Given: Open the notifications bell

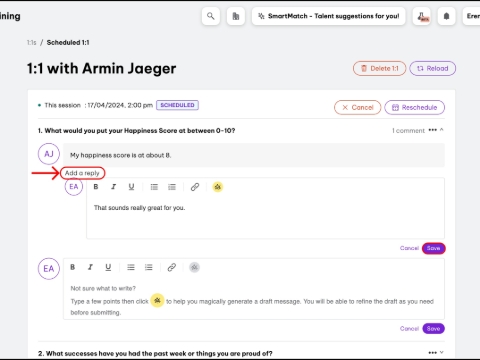Looking at the screenshot, I should tap(447, 16).
